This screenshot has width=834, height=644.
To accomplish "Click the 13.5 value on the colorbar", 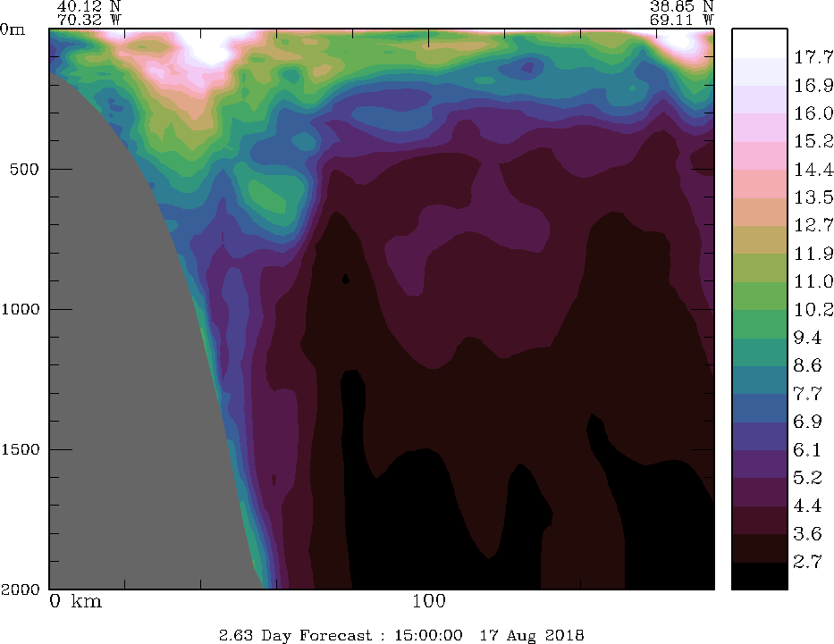I will click(x=813, y=197).
